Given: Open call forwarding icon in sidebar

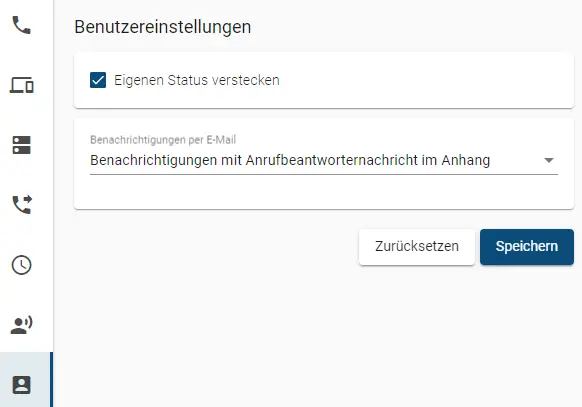Looking at the screenshot, I should pyautogui.click(x=22, y=204).
